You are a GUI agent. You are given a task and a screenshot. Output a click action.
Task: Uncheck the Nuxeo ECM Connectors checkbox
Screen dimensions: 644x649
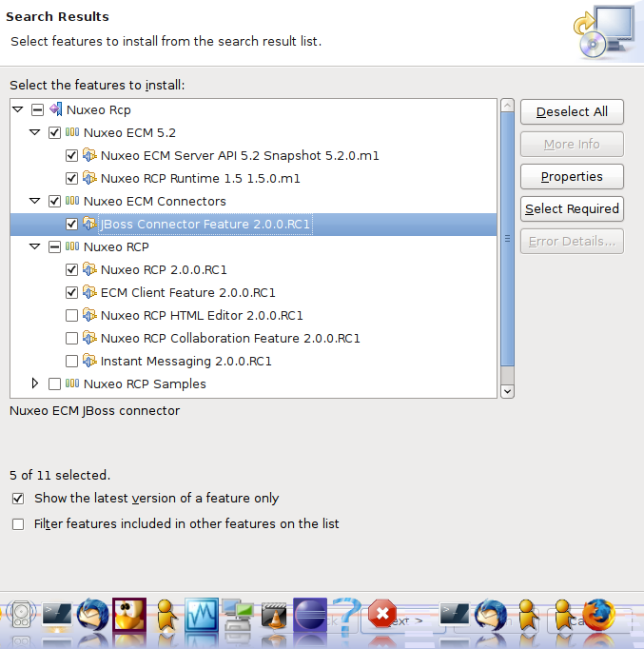(x=54, y=201)
